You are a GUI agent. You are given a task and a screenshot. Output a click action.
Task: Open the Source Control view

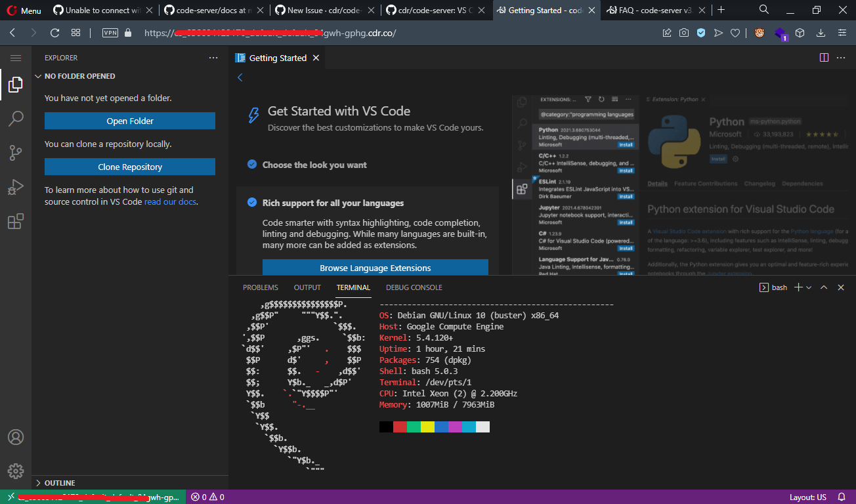[x=16, y=153]
